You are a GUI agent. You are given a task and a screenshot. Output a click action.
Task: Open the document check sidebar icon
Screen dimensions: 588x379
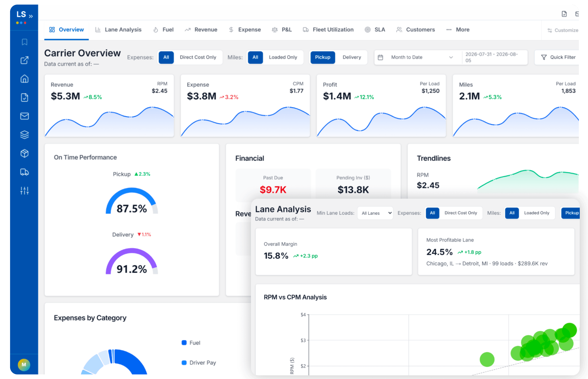tap(24, 97)
